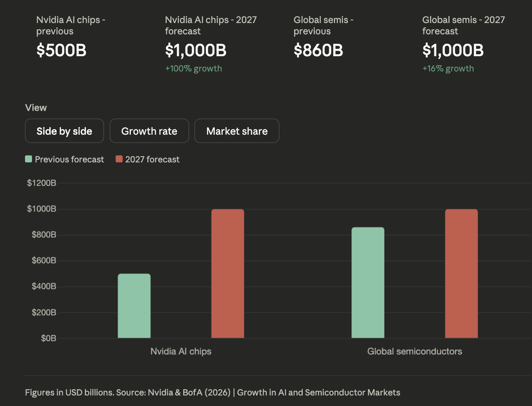Toggle the 2027 forecast legend label
The width and height of the screenshot is (532, 406).
point(152,159)
